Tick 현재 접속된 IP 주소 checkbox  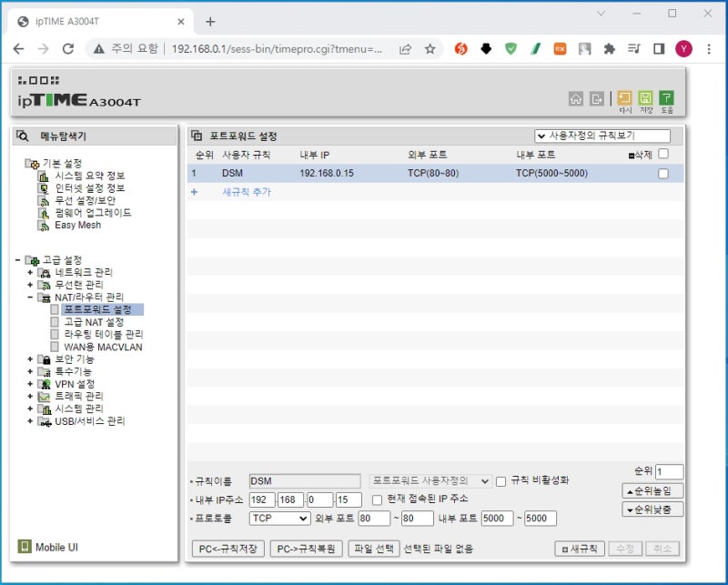[378, 499]
